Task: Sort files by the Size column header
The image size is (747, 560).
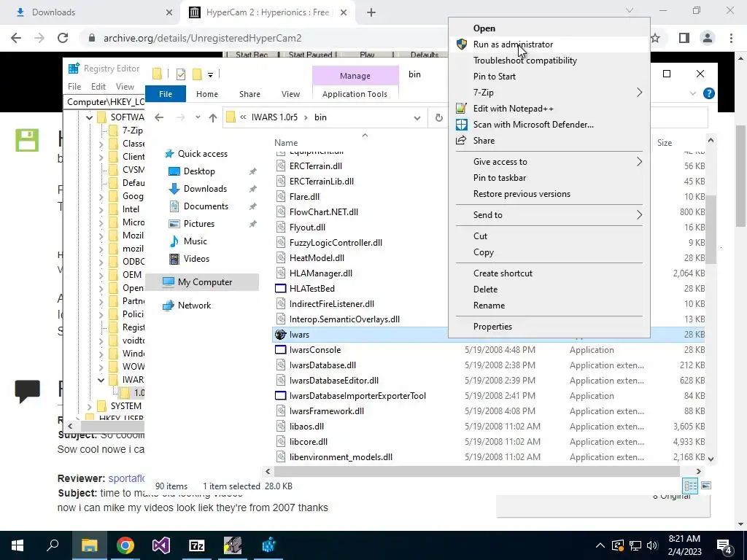Action: (x=664, y=143)
